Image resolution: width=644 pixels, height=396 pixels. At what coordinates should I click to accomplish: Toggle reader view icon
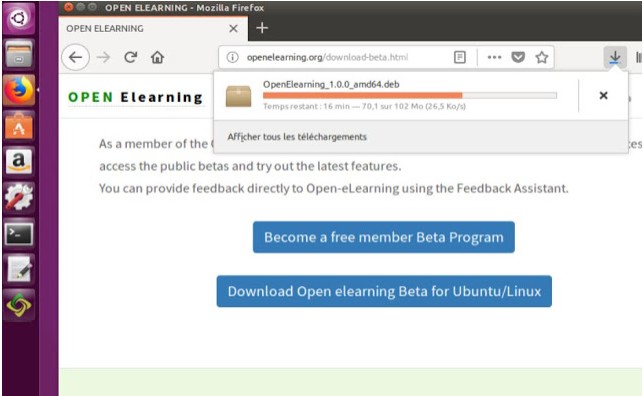(x=460, y=57)
